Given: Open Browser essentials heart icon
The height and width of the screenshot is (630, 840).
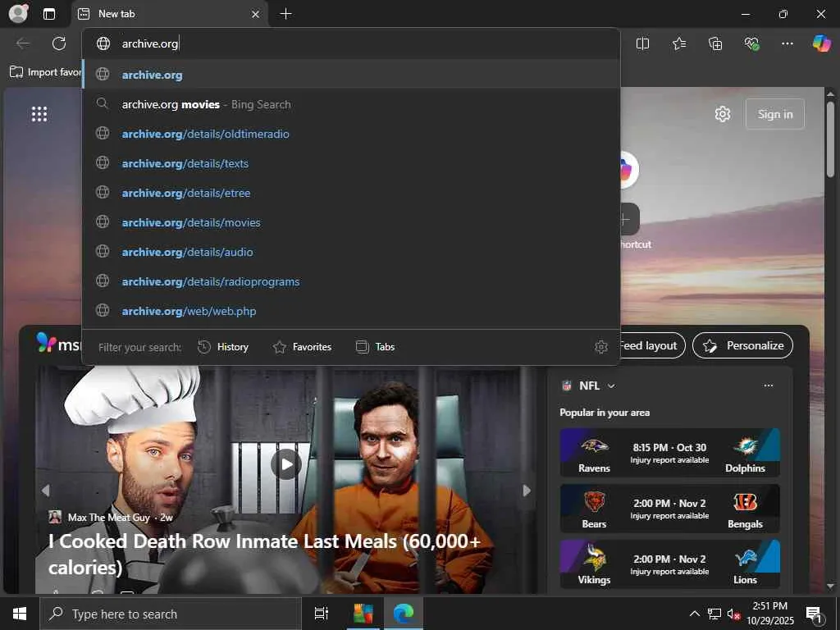Looking at the screenshot, I should pyautogui.click(x=751, y=43).
